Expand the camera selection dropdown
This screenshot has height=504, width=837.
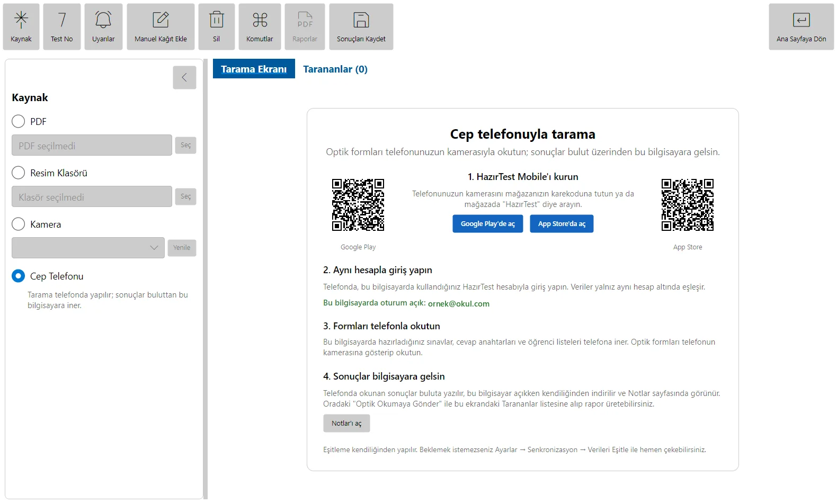point(88,248)
